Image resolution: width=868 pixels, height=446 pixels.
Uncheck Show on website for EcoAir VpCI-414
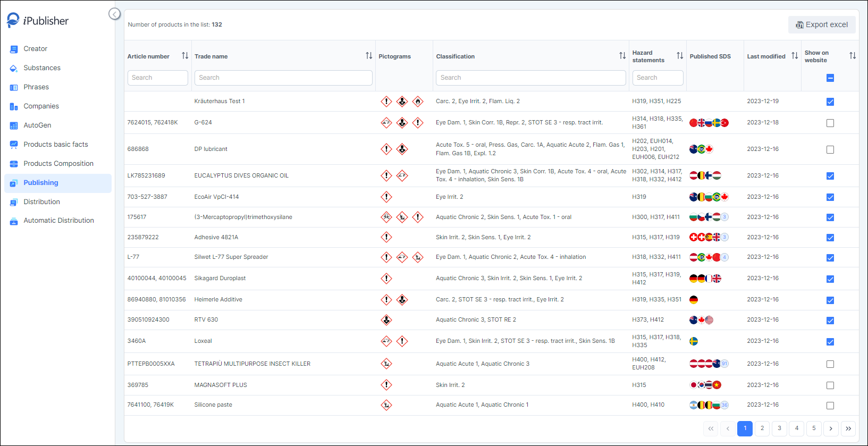point(830,197)
